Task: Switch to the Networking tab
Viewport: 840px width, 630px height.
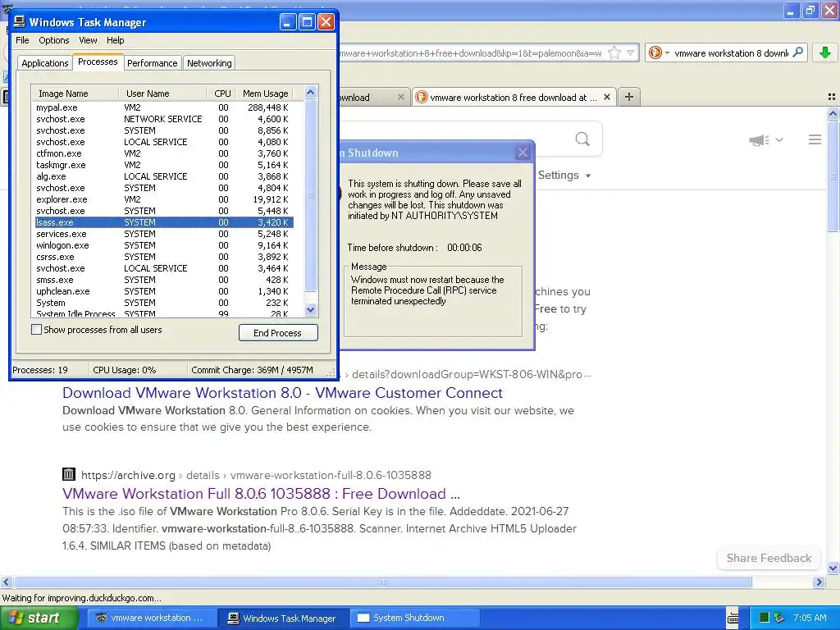Action: [x=209, y=63]
